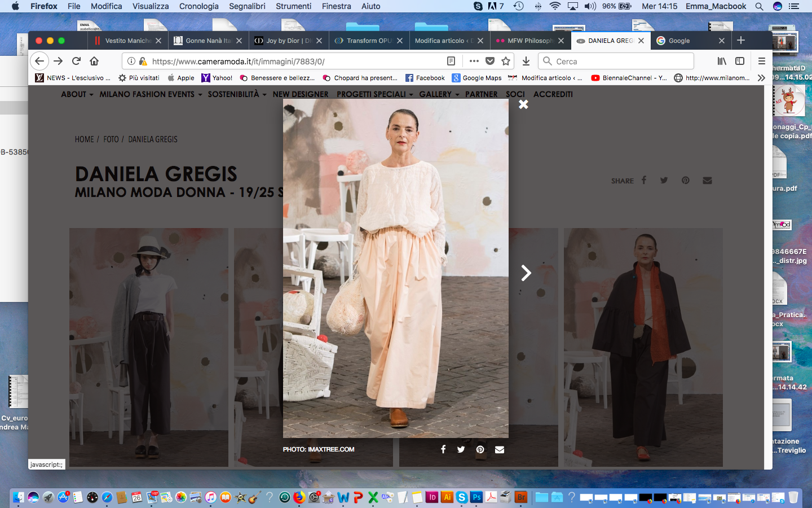Viewport: 812px width, 508px height.
Task: Open the volume control in menu bar
Action: [x=590, y=6]
